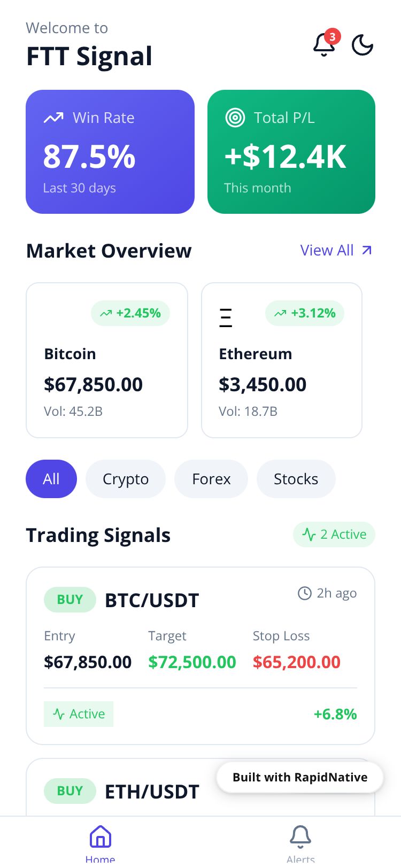Open the notifications bell with badge
Viewport: 401px width, 868px height.
point(325,45)
